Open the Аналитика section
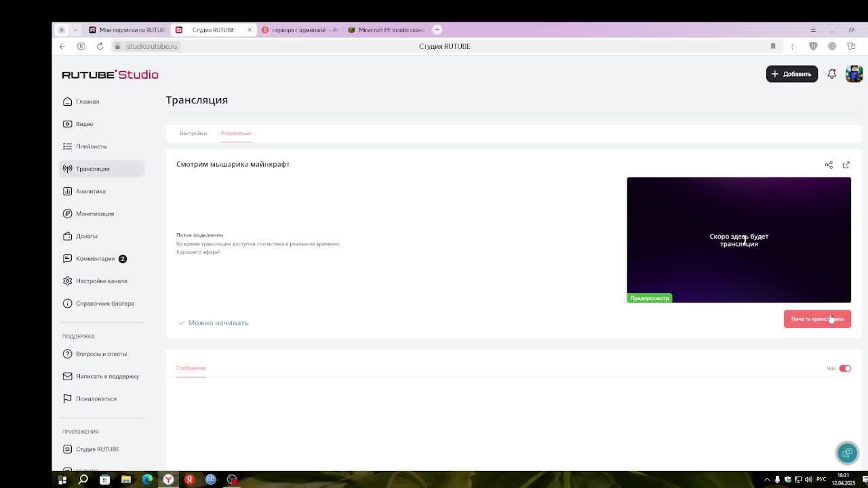The height and width of the screenshot is (488, 868). coord(102,191)
